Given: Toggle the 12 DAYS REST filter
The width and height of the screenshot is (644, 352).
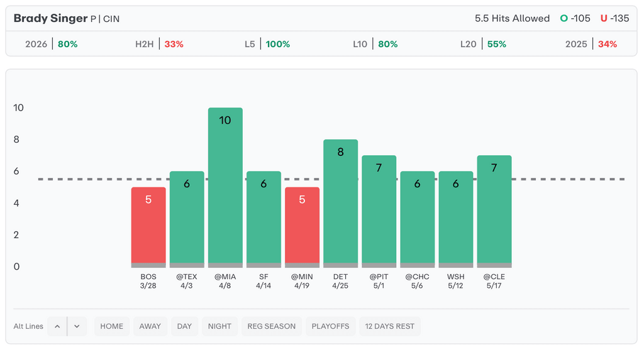Looking at the screenshot, I should click(x=390, y=326).
